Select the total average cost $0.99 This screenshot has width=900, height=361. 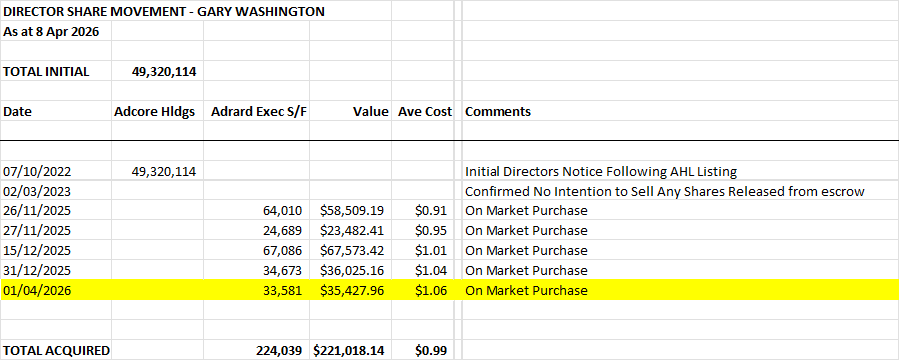431,350
